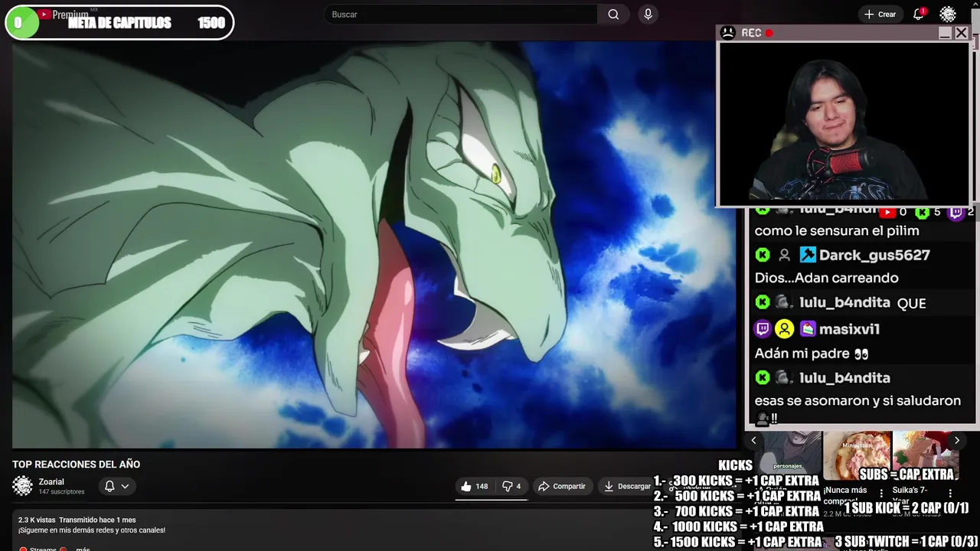Click chat message "Dios...Adan carreando"

pos(826,278)
